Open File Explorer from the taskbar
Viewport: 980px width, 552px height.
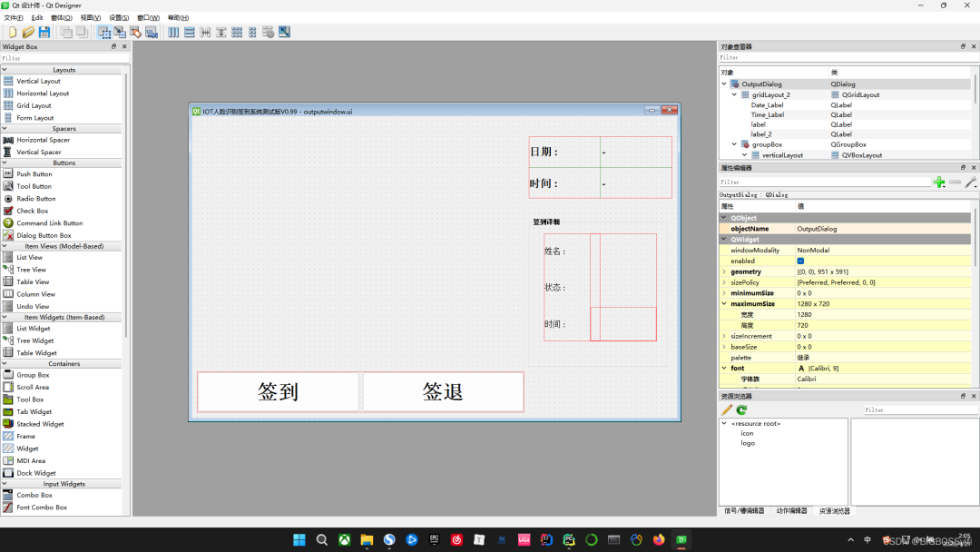click(x=367, y=539)
